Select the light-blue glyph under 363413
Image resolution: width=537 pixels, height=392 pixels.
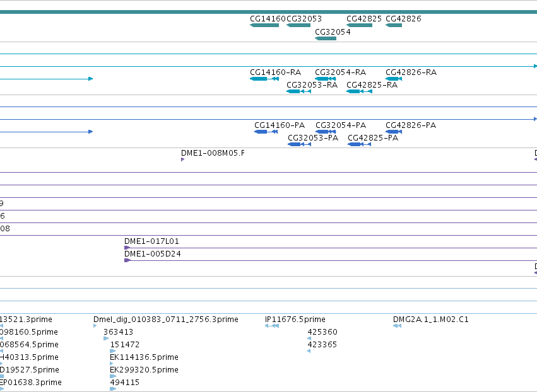106,338
